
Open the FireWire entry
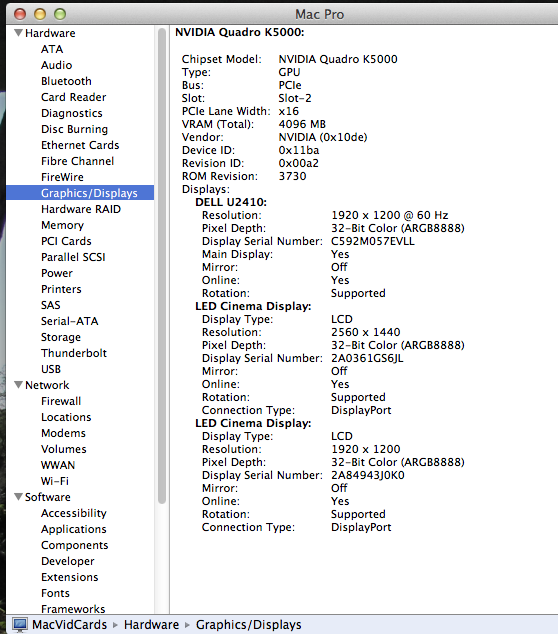[62, 177]
